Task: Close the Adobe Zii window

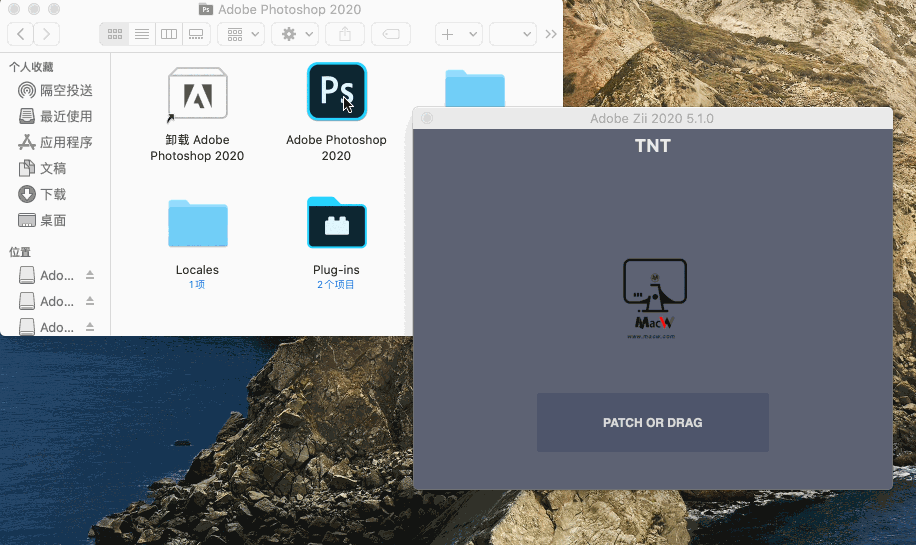Action: tap(427, 119)
